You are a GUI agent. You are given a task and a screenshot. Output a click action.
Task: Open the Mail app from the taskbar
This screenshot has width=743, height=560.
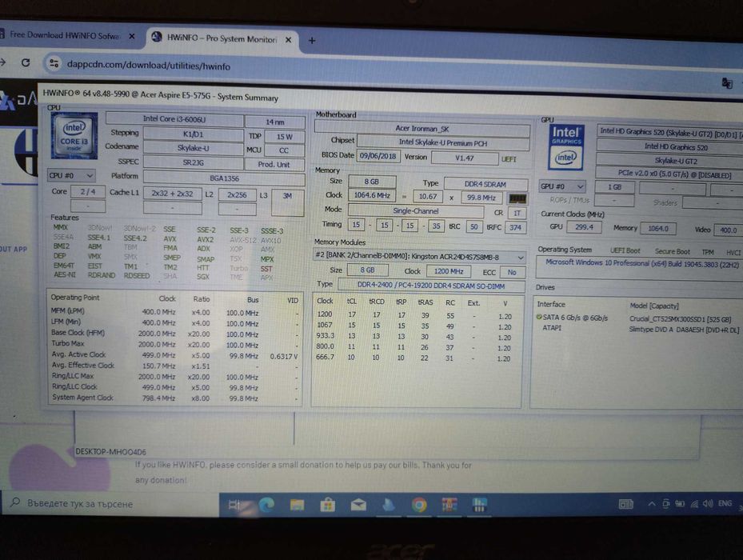(x=358, y=506)
